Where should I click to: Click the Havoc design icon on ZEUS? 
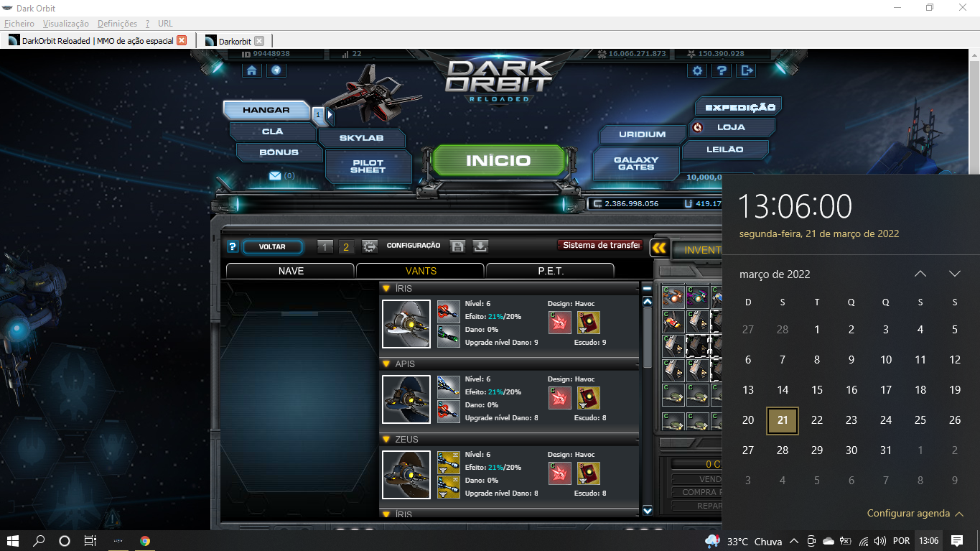(x=560, y=473)
